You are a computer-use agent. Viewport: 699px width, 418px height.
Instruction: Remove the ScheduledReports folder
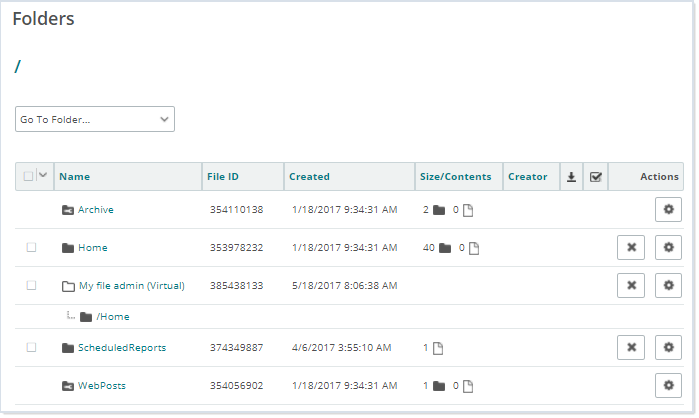(x=630, y=347)
